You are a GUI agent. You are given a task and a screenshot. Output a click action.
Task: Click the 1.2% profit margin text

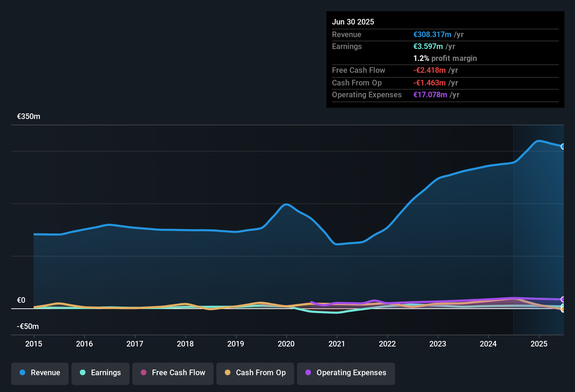[445, 58]
